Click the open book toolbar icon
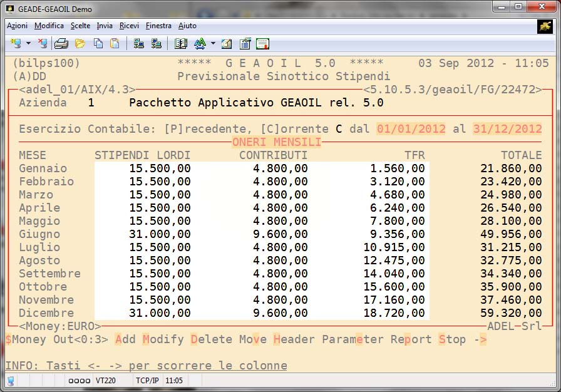Image resolution: width=561 pixels, height=392 pixels. click(x=181, y=44)
